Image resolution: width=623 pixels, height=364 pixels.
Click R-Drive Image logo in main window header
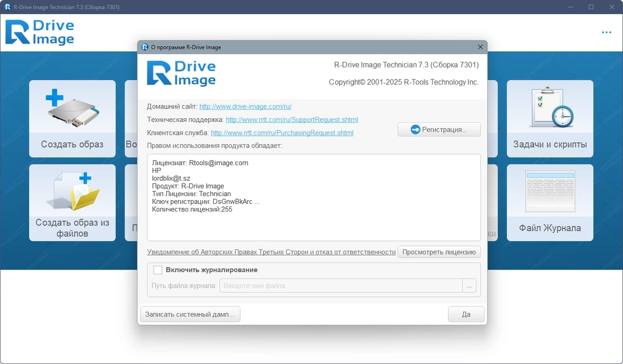pyautogui.click(x=39, y=32)
